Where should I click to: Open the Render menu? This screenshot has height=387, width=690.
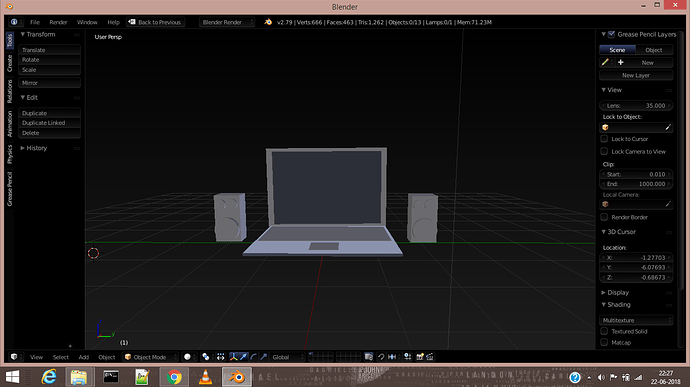coord(58,22)
